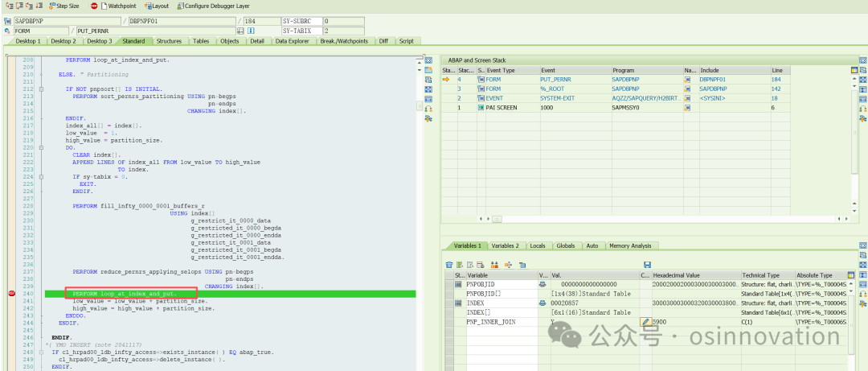The image size is (868, 371).
Task: Open the Structures tab
Action: click(x=169, y=41)
